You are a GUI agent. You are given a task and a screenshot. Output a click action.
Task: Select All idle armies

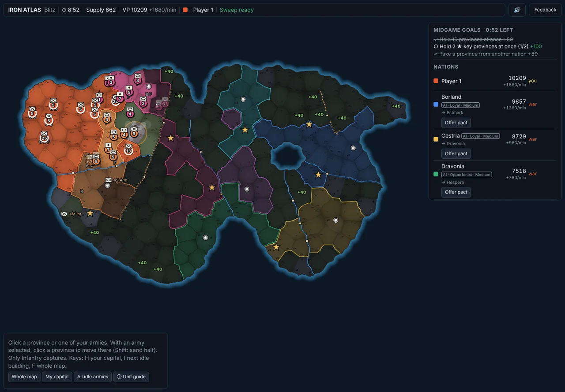pos(93,377)
